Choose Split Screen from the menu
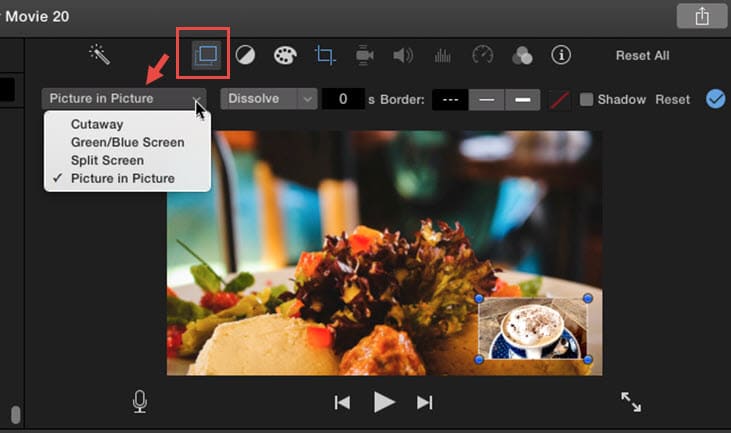 107,160
